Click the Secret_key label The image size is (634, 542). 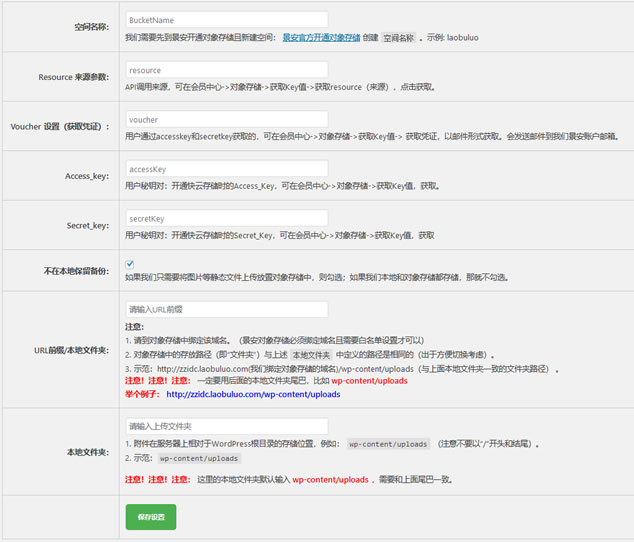87,226
